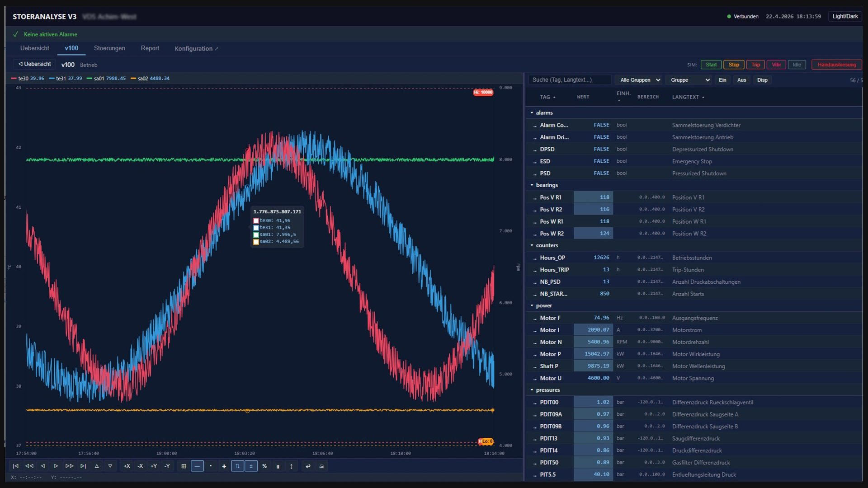Toggle point drawing mode button
This screenshot has width=868, height=488.
point(211,466)
